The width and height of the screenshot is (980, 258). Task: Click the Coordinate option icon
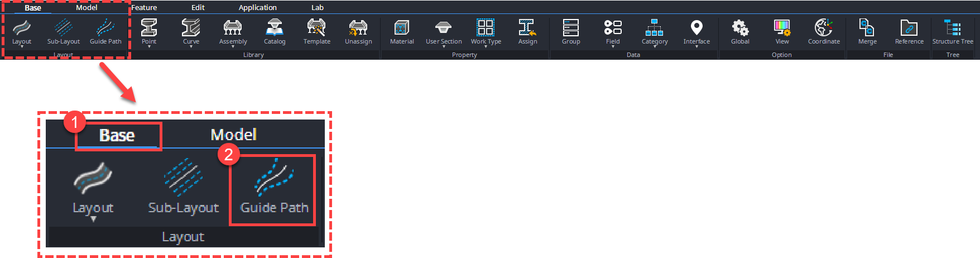[x=824, y=31]
